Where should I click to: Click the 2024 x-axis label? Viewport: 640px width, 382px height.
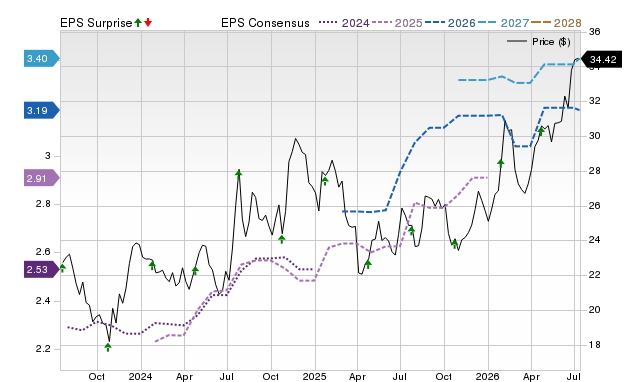(x=140, y=376)
